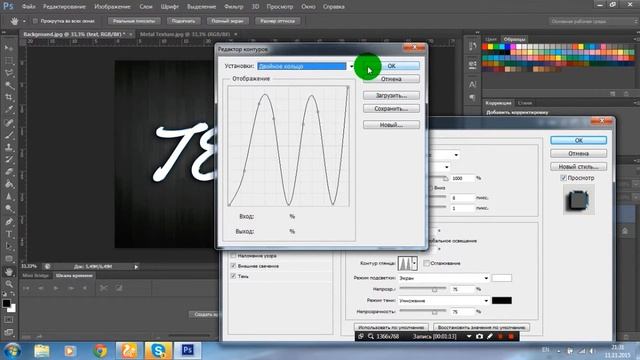Select the Brush tool
The width and height of the screenshot is (640, 360).
point(9,135)
